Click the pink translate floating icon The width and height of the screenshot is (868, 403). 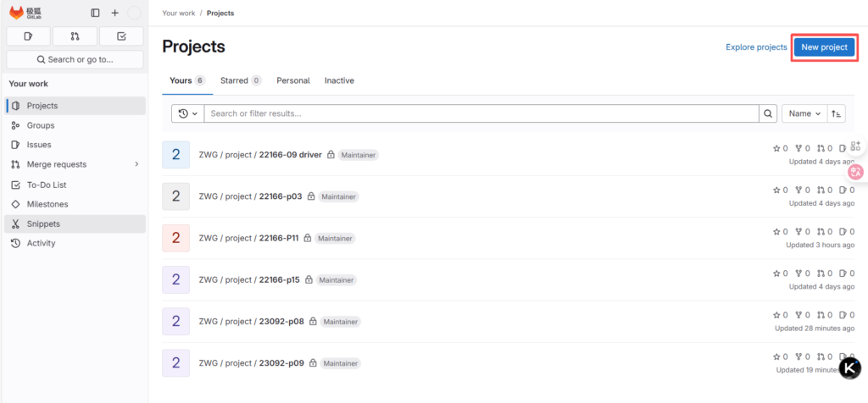pos(856,172)
